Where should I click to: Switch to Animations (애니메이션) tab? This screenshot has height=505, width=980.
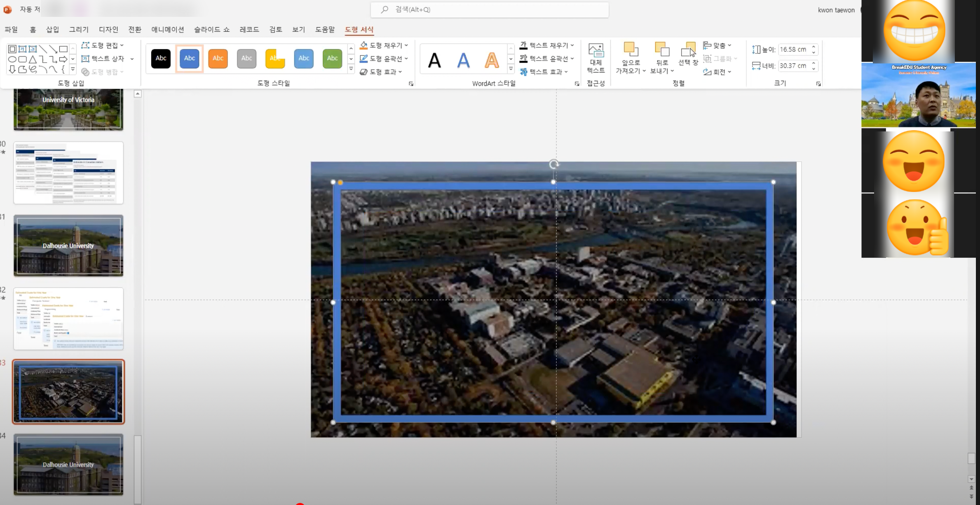(x=167, y=29)
